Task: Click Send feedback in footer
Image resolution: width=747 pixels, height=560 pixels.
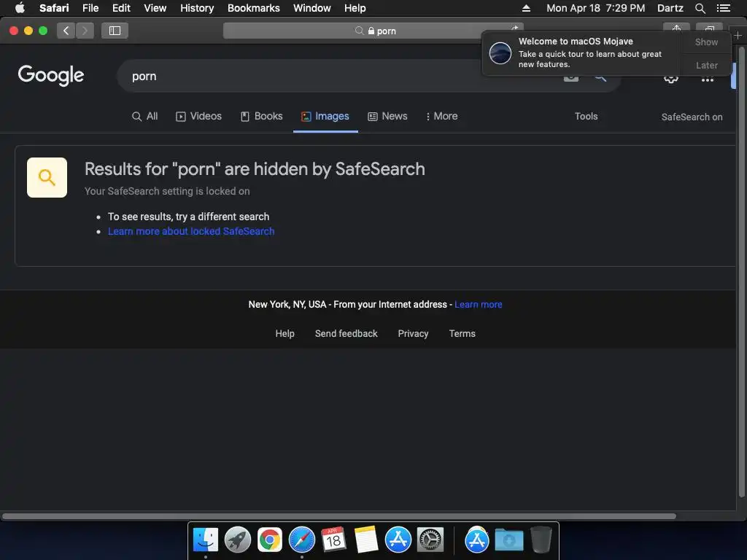Action: [x=347, y=334]
